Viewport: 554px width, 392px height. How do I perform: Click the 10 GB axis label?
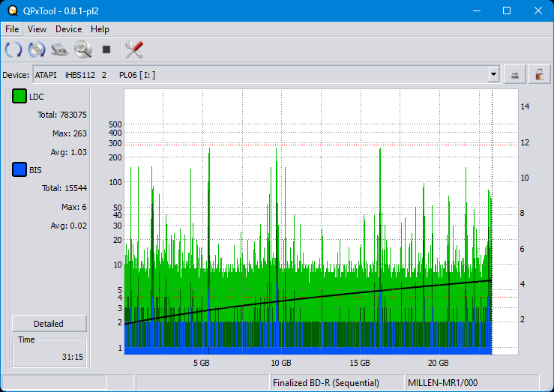[x=281, y=363]
